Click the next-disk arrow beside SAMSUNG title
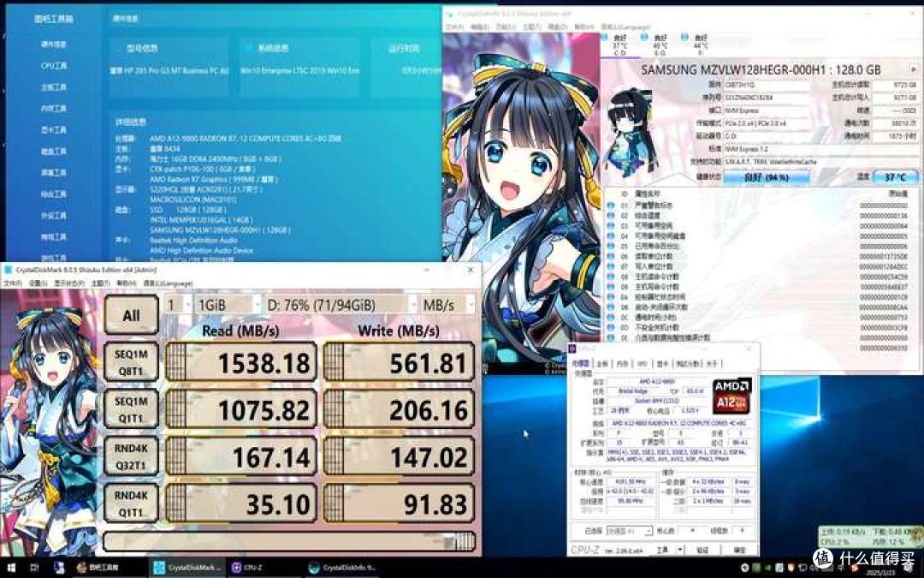924x578 pixels. pyautogui.click(x=914, y=69)
